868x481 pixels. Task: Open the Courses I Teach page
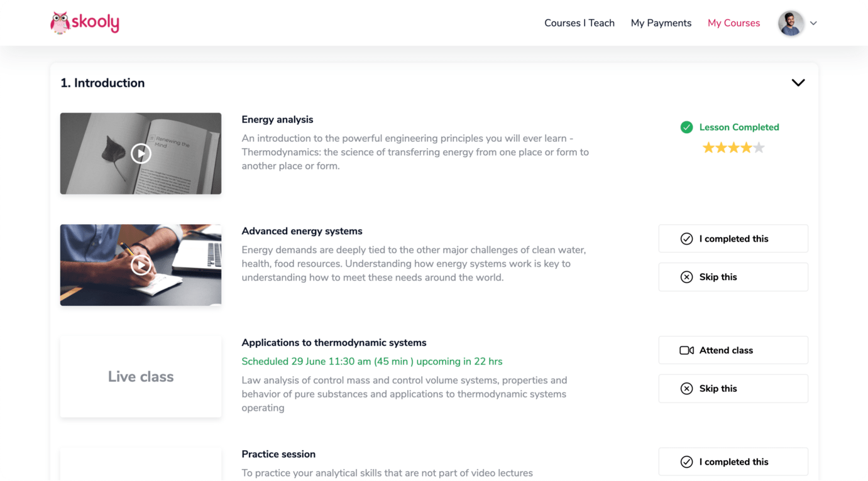(580, 23)
